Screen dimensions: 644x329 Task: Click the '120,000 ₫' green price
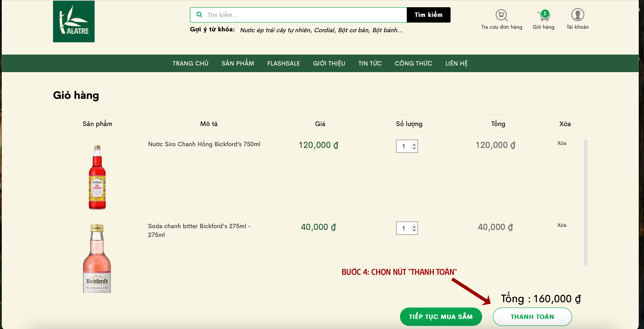[x=318, y=145]
